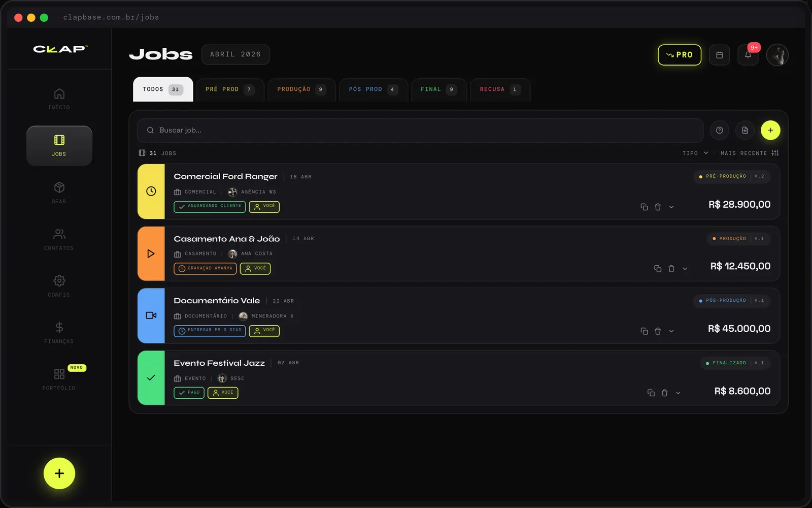812x508 pixels.
Task: Delete the Comercial Ford Ranger job
Action: tap(658, 207)
